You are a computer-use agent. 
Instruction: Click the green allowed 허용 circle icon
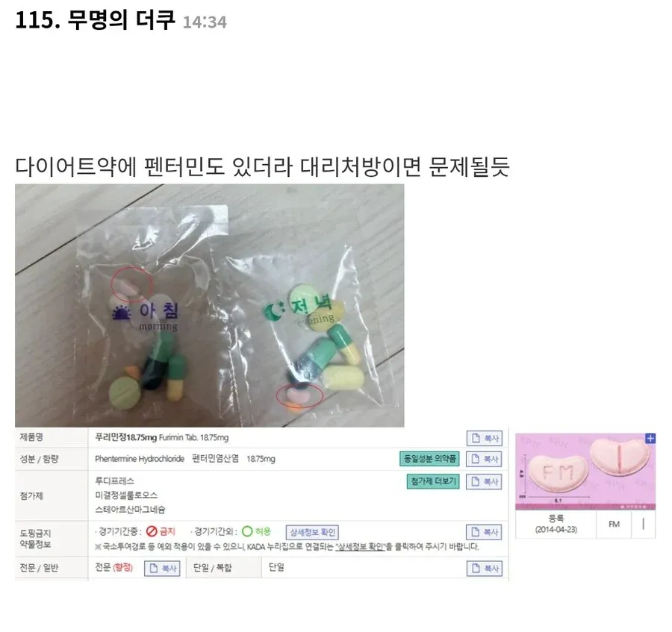click(247, 532)
